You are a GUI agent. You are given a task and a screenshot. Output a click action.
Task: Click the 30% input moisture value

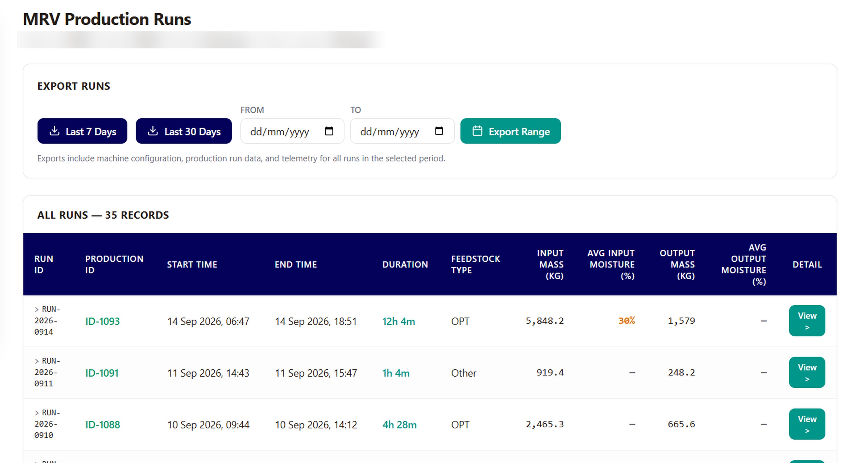pyautogui.click(x=626, y=321)
